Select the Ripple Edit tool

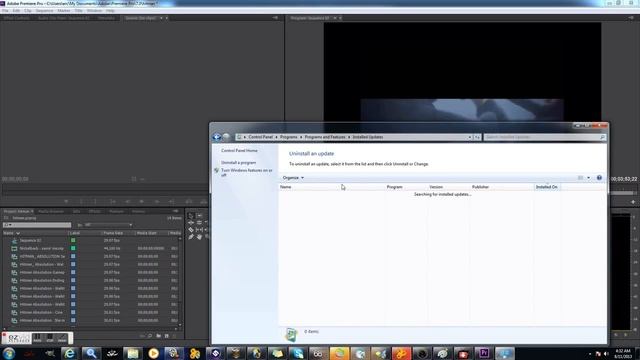(191, 222)
